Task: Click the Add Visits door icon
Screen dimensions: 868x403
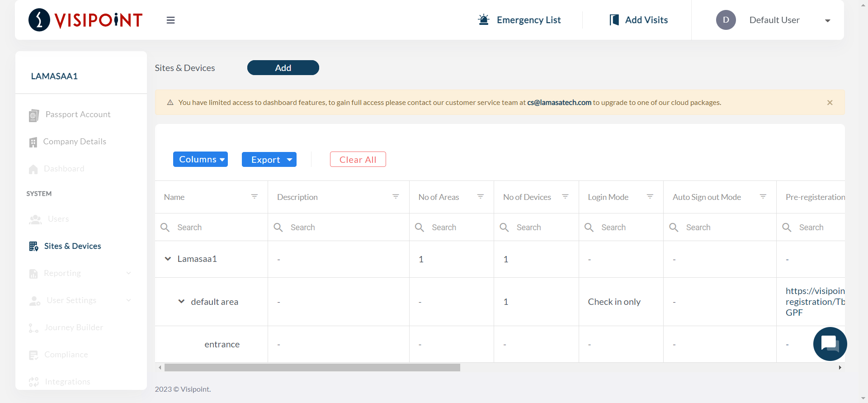Action: (x=614, y=20)
